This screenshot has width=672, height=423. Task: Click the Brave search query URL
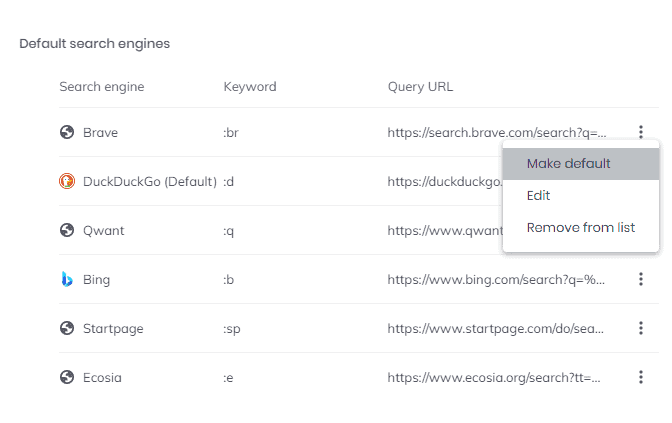(x=497, y=133)
